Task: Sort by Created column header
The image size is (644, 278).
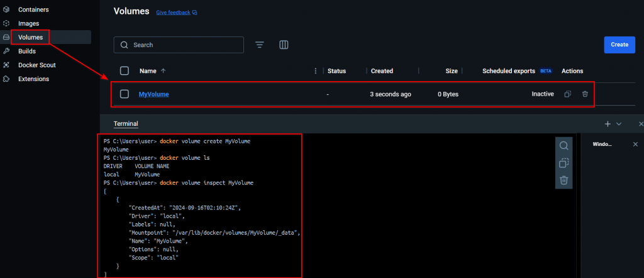Action: (x=382, y=70)
